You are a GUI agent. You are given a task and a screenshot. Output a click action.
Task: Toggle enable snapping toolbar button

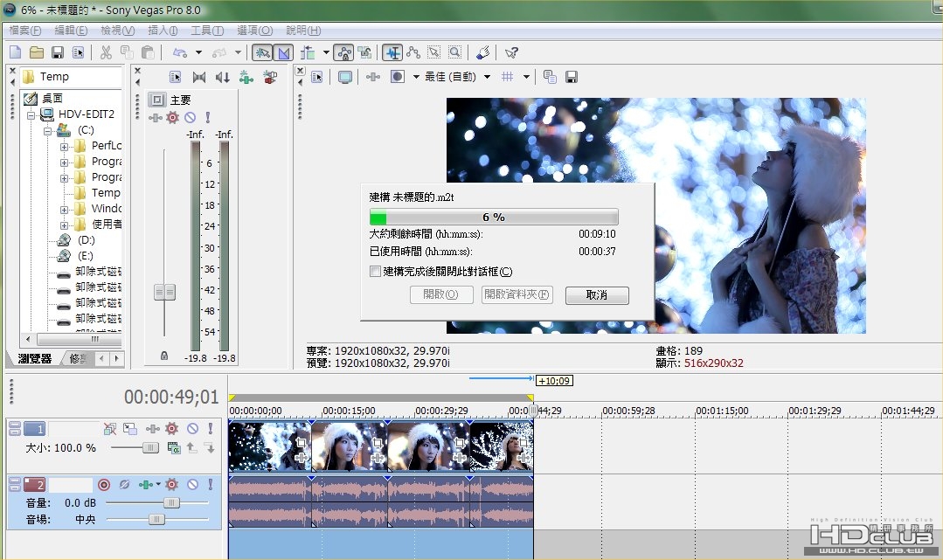[262, 53]
